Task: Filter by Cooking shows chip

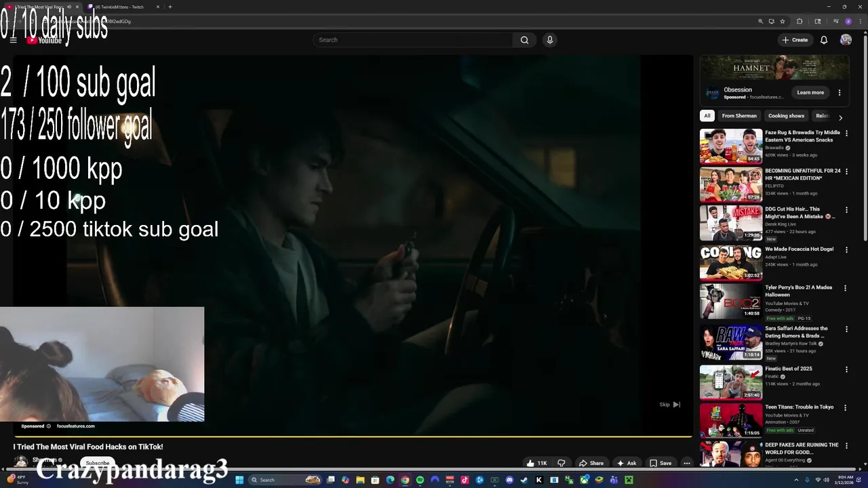Action: (x=786, y=116)
